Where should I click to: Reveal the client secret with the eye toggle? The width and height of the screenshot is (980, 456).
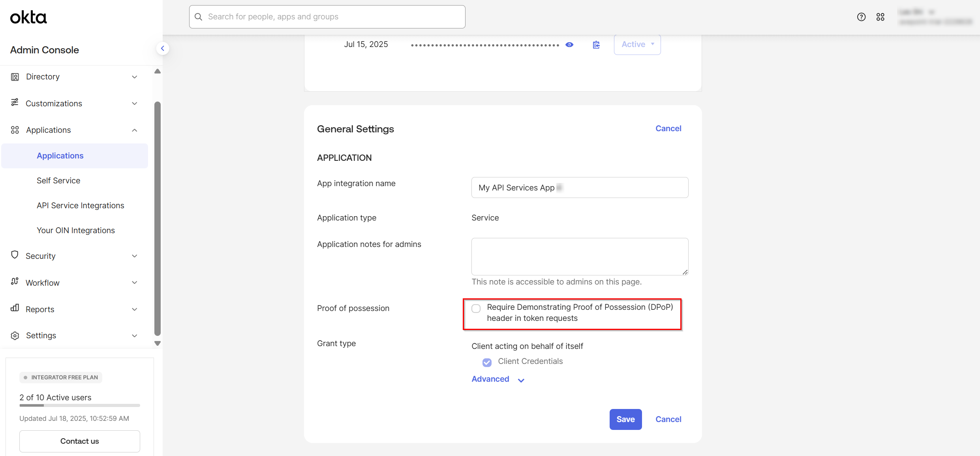click(x=569, y=45)
